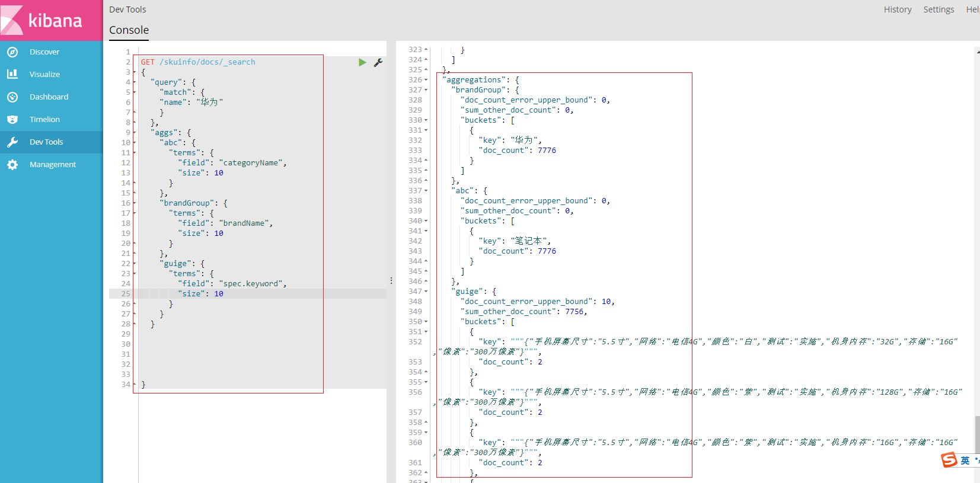The height and width of the screenshot is (483, 980).
Task: Collapse buckets fold at output line 340
Action: tap(426, 221)
